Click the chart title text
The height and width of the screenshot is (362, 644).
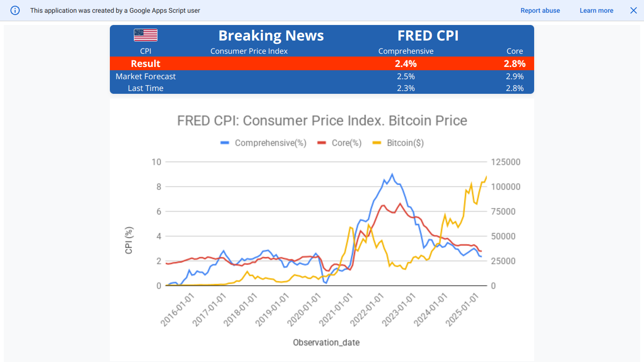pyautogui.click(x=322, y=121)
